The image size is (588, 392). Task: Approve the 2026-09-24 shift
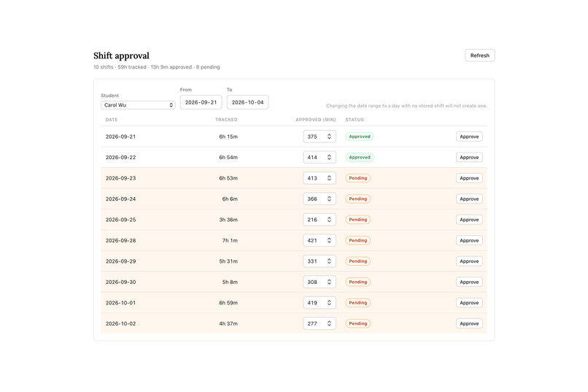pos(469,199)
